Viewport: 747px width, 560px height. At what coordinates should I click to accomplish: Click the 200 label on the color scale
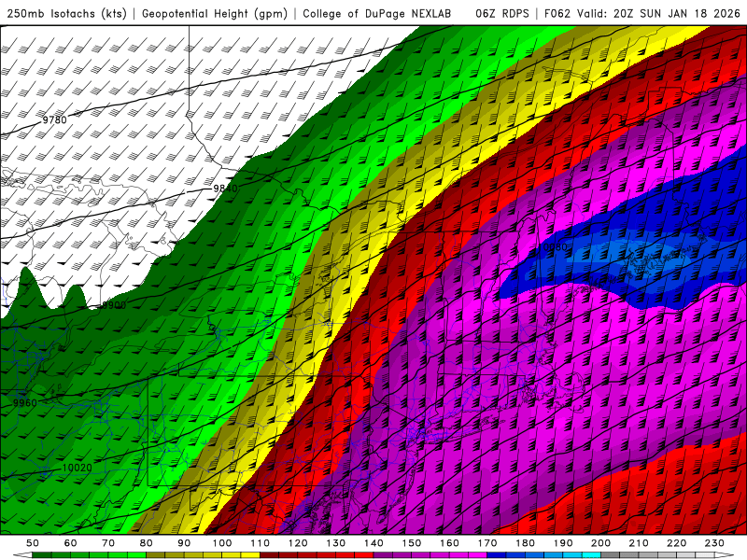600,543
